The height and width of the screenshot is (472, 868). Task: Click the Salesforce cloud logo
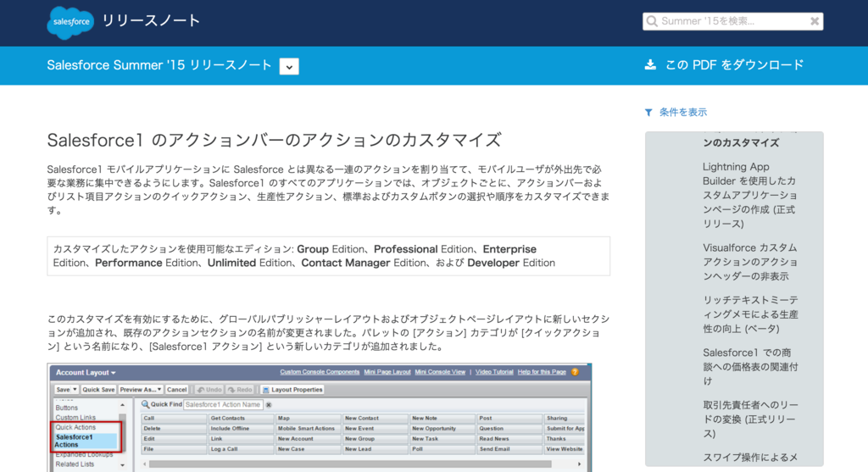pyautogui.click(x=70, y=22)
